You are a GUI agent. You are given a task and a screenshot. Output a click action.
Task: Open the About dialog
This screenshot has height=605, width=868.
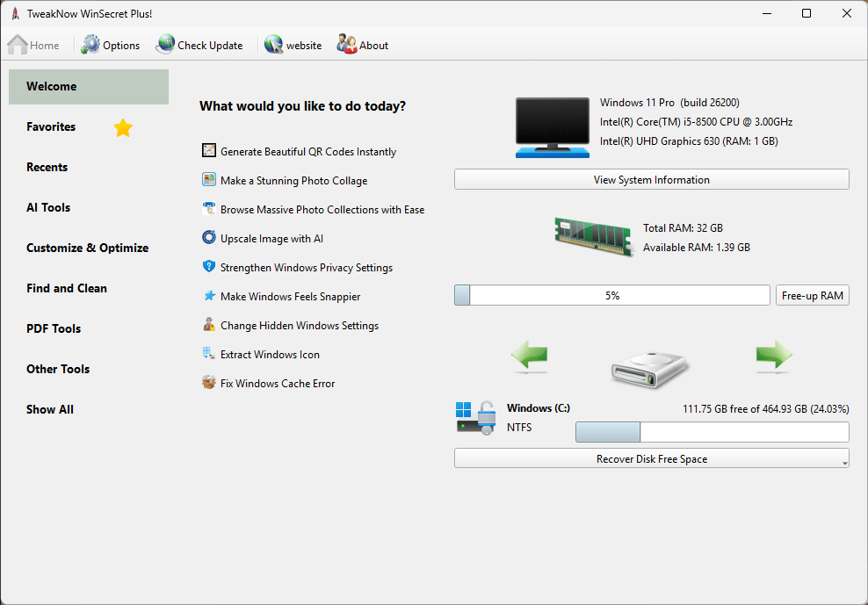(x=363, y=45)
